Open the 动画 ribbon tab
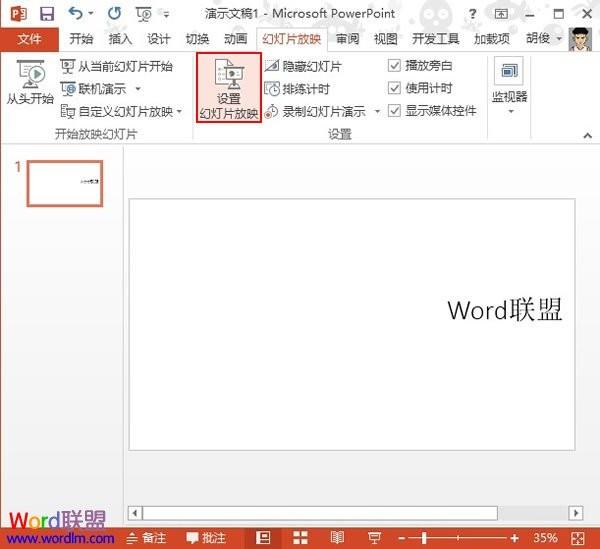 (x=235, y=39)
